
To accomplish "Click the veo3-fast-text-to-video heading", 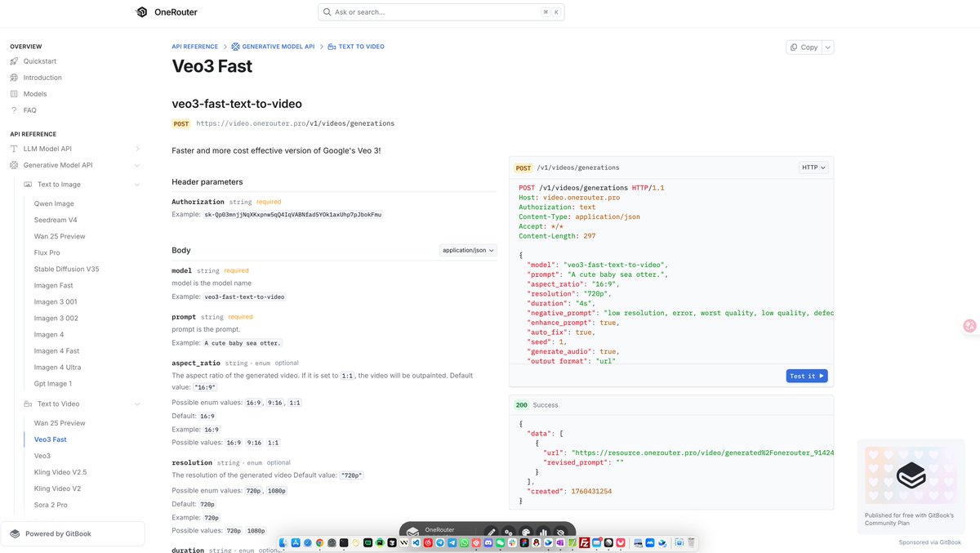I will click(237, 104).
